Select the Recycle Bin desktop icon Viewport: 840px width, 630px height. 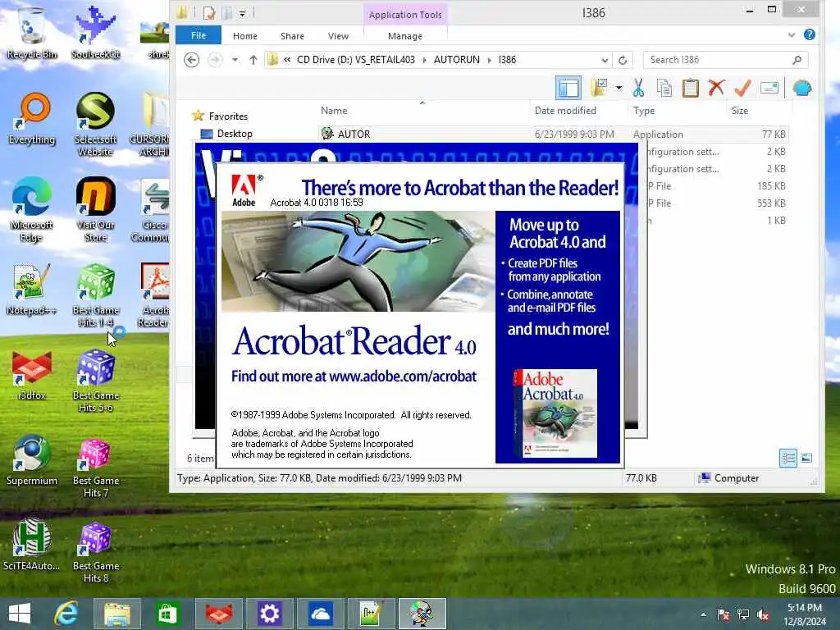(x=32, y=32)
